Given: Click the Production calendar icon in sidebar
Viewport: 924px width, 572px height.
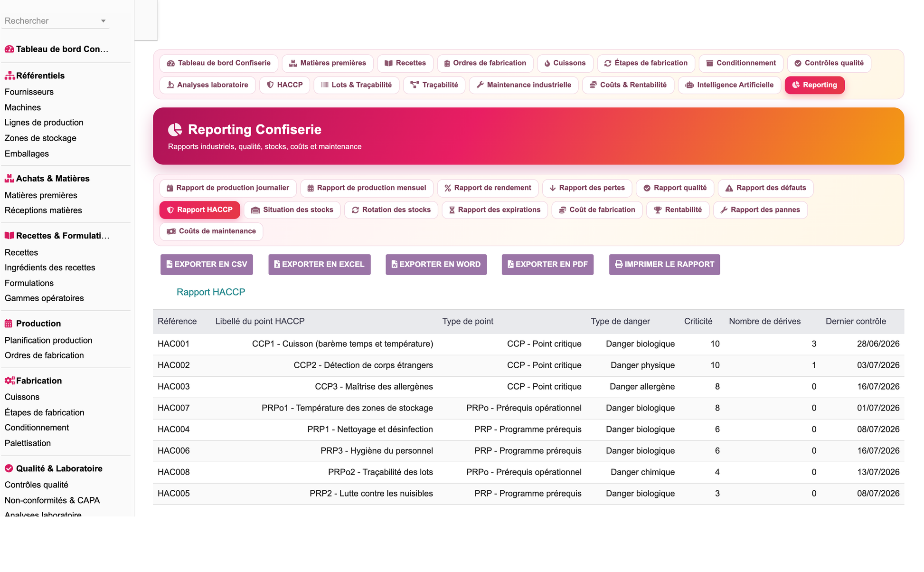Looking at the screenshot, I should click(9, 324).
